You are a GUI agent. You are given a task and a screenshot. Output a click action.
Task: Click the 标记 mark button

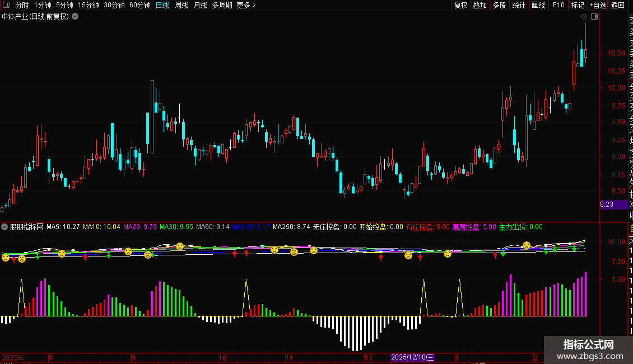tap(578, 5)
